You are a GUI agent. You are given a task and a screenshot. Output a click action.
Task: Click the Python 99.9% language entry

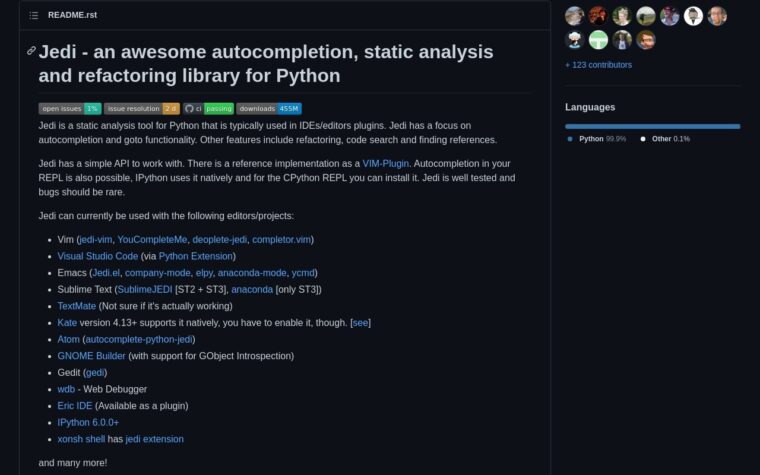[597, 139]
